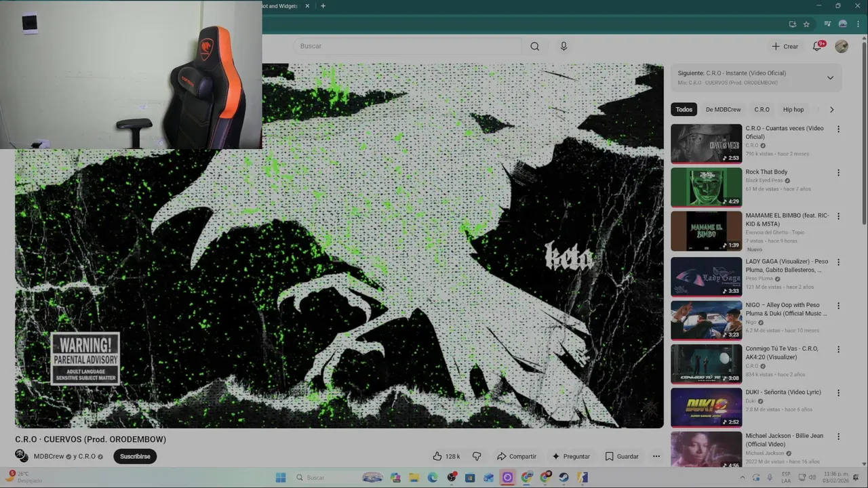The image size is (868, 488).
Task: Click the Crear button
Action: click(x=785, y=46)
